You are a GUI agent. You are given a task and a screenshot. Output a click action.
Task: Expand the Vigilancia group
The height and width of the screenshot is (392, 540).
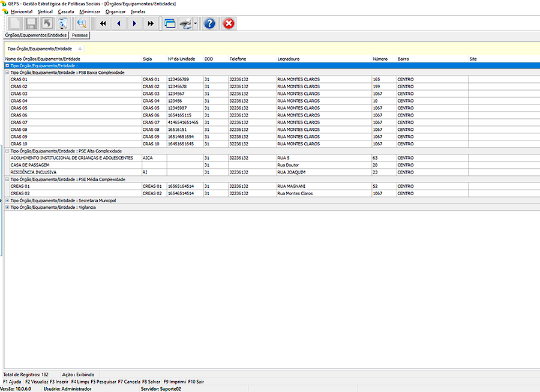pos(7,207)
